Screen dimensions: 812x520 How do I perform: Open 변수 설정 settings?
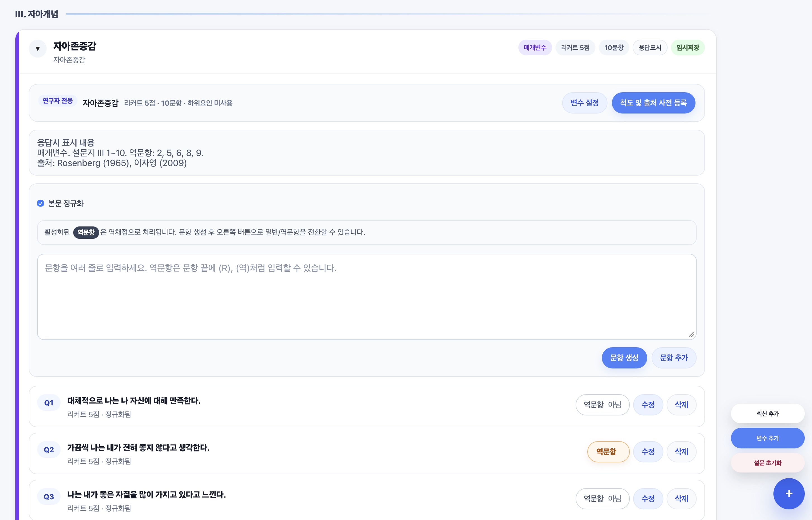(585, 103)
